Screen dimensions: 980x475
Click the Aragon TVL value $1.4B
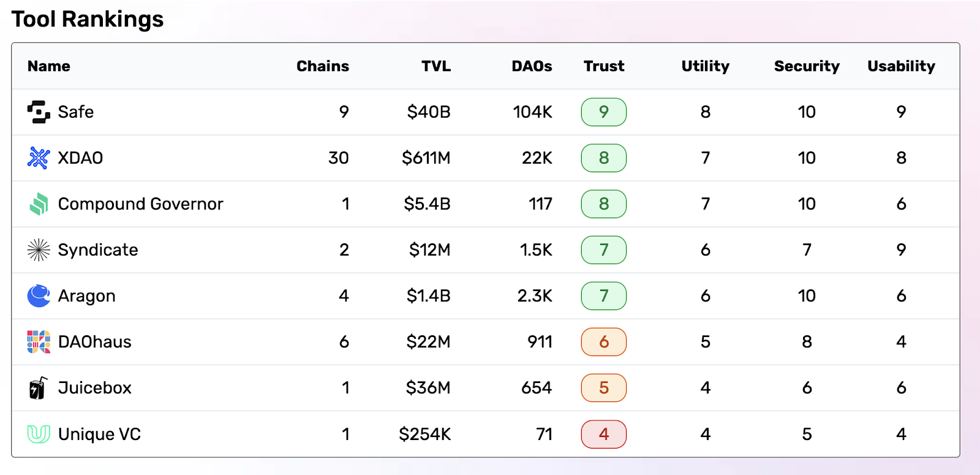(x=428, y=296)
